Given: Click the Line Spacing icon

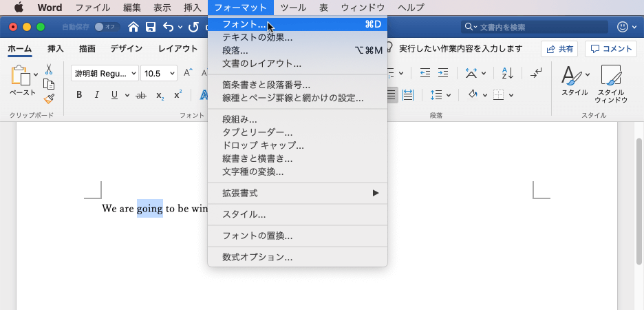Looking at the screenshot, I should point(436,95).
